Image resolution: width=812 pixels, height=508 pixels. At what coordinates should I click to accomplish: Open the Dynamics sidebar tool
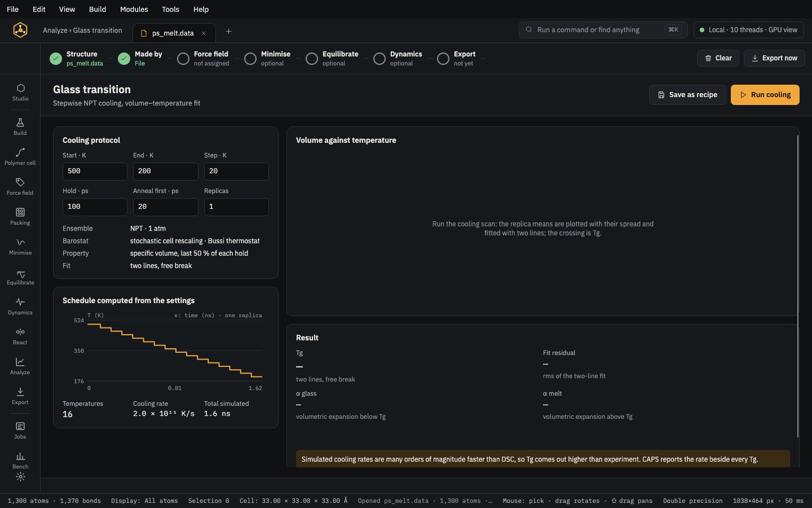click(20, 306)
